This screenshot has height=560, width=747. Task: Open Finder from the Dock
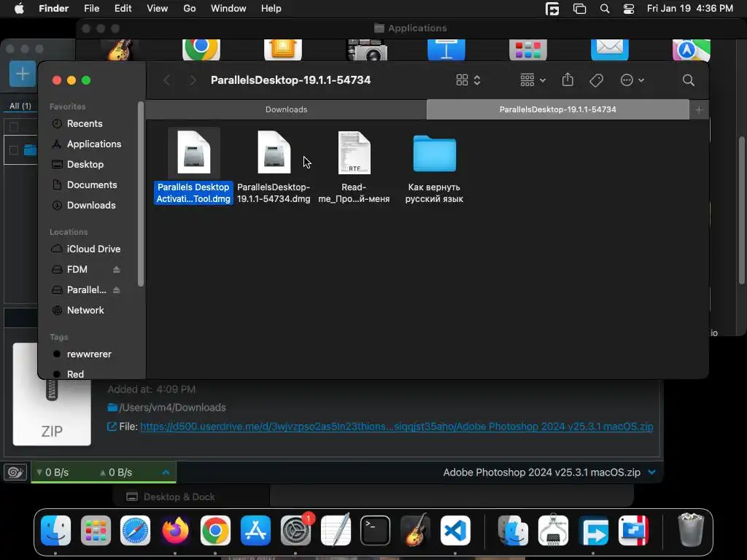tap(55, 531)
